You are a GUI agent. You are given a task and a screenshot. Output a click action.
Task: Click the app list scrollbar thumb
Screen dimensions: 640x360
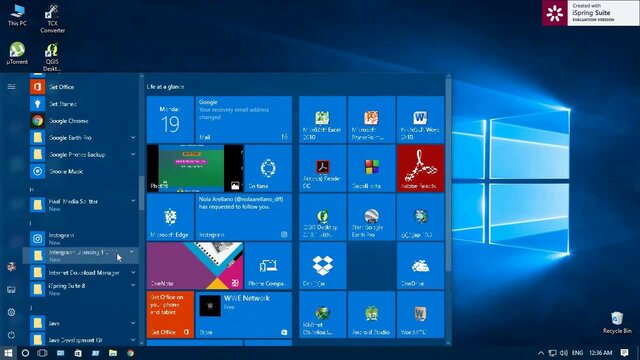141,193
